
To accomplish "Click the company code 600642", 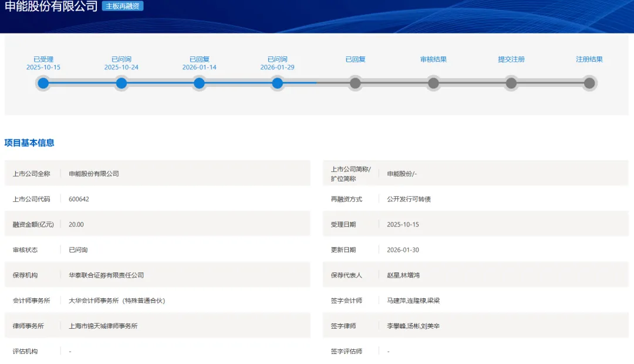I will [x=79, y=199].
